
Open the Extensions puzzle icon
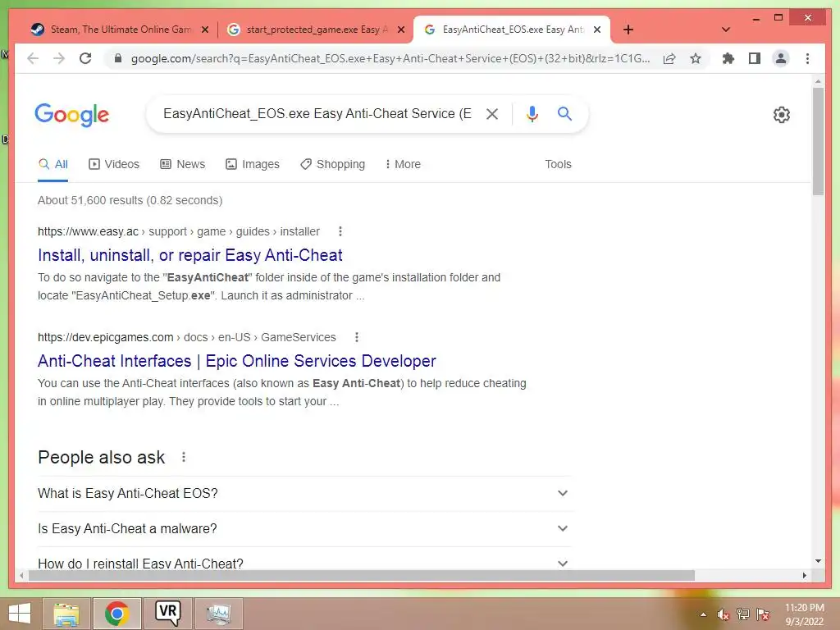click(728, 58)
